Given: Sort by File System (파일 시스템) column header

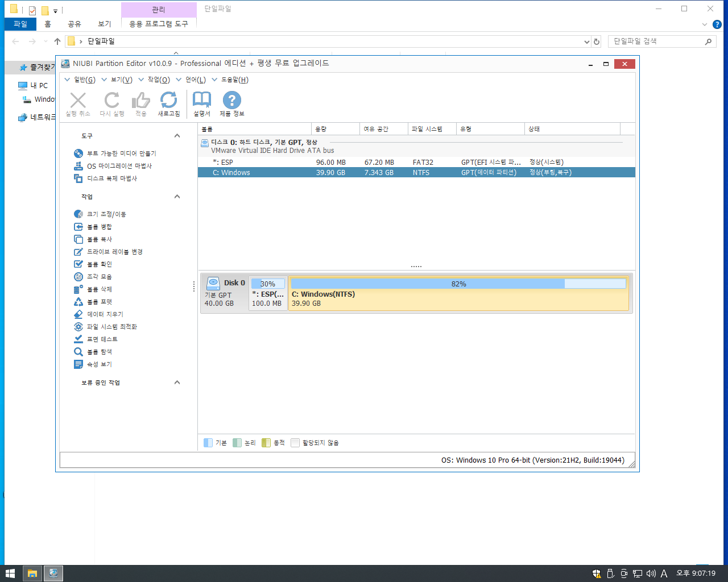Looking at the screenshot, I should [432, 129].
